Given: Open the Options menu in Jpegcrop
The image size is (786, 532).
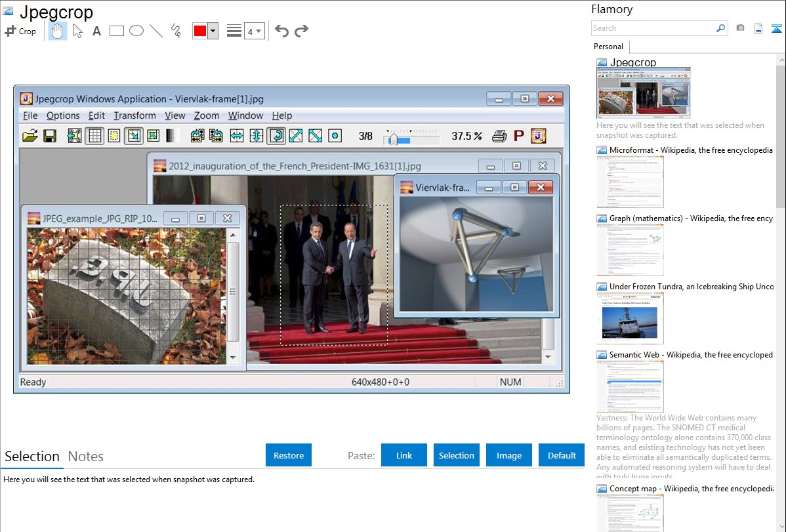Looking at the screenshot, I should pos(63,116).
